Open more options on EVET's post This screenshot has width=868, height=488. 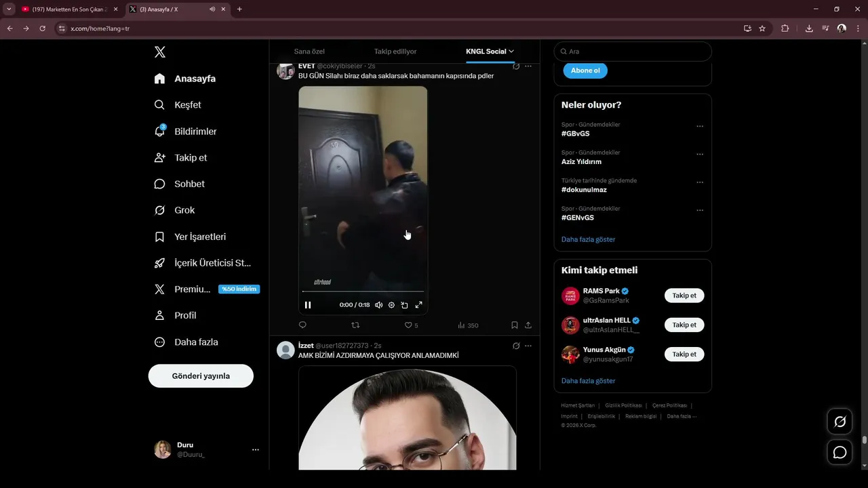pyautogui.click(x=528, y=66)
